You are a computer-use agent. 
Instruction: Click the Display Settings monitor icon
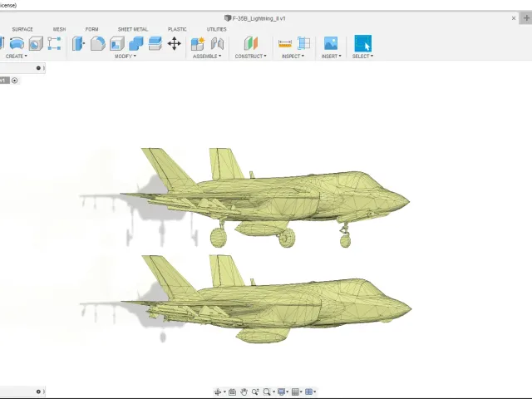(x=281, y=392)
